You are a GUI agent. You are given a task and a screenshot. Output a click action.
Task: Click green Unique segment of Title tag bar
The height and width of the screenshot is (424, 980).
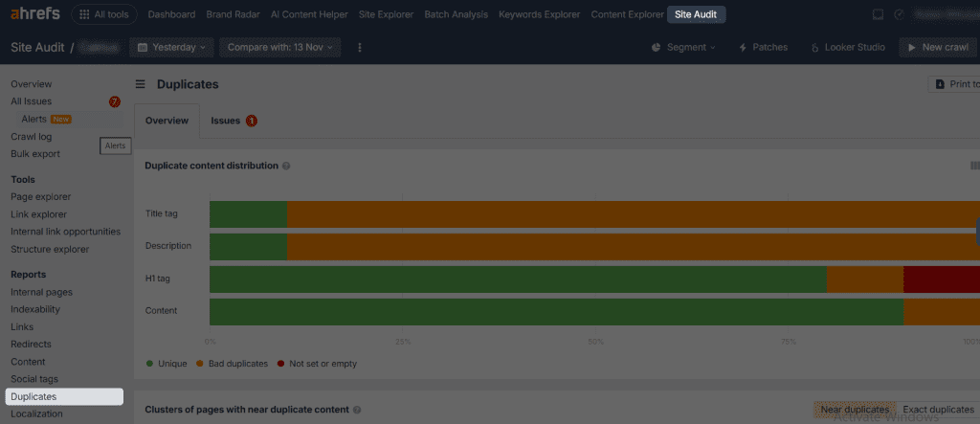click(x=248, y=213)
